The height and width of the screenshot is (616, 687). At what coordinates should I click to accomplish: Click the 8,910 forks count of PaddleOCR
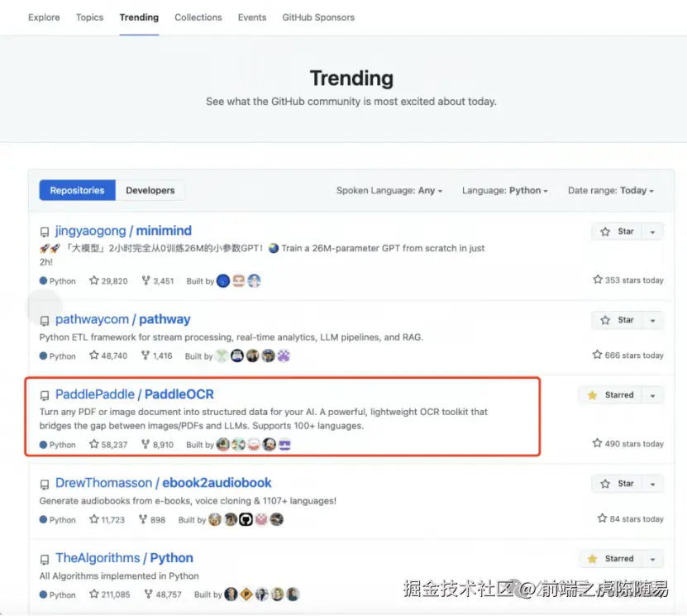[x=157, y=444]
